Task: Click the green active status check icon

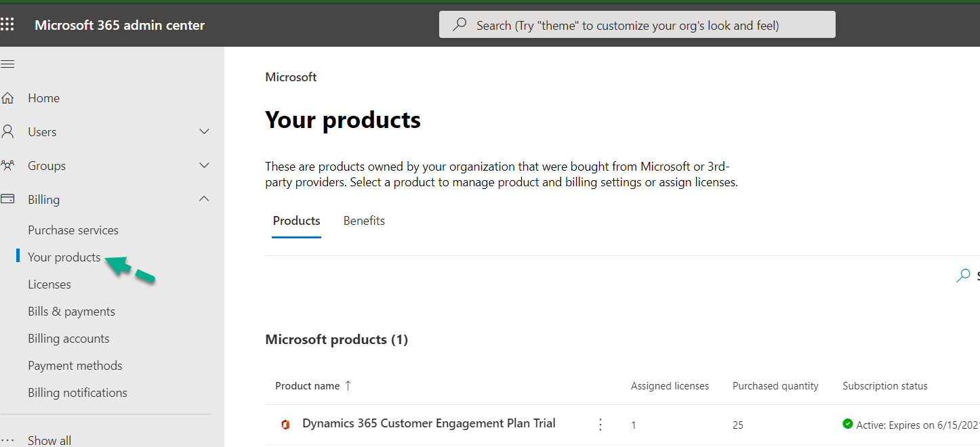Action: [847, 424]
